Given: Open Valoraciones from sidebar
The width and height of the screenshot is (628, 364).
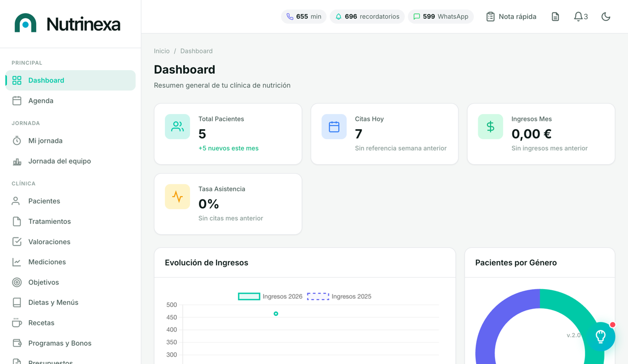Looking at the screenshot, I should 71,242.
